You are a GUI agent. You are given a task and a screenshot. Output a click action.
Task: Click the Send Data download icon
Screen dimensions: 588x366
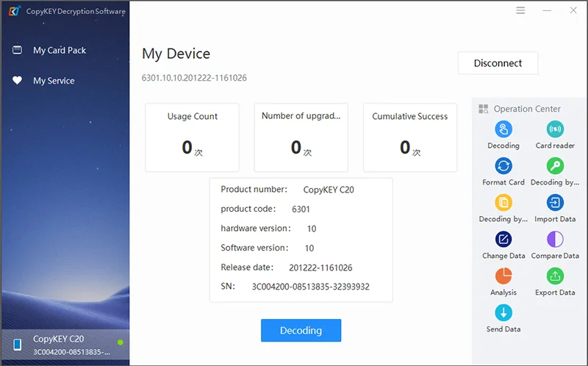point(503,313)
